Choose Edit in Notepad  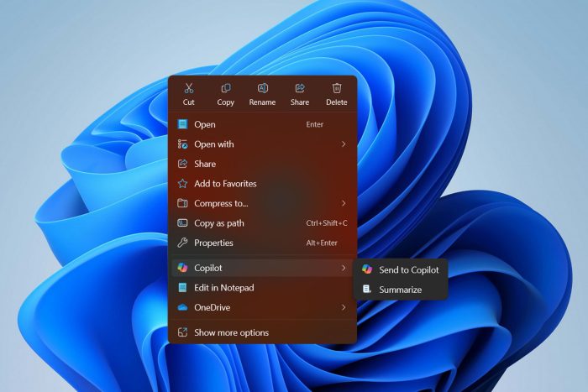(262, 287)
